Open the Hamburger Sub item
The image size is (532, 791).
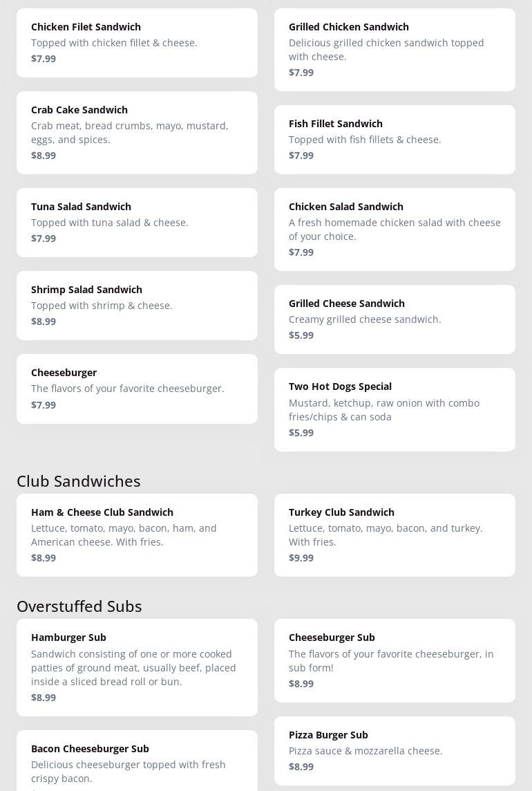[x=137, y=667]
